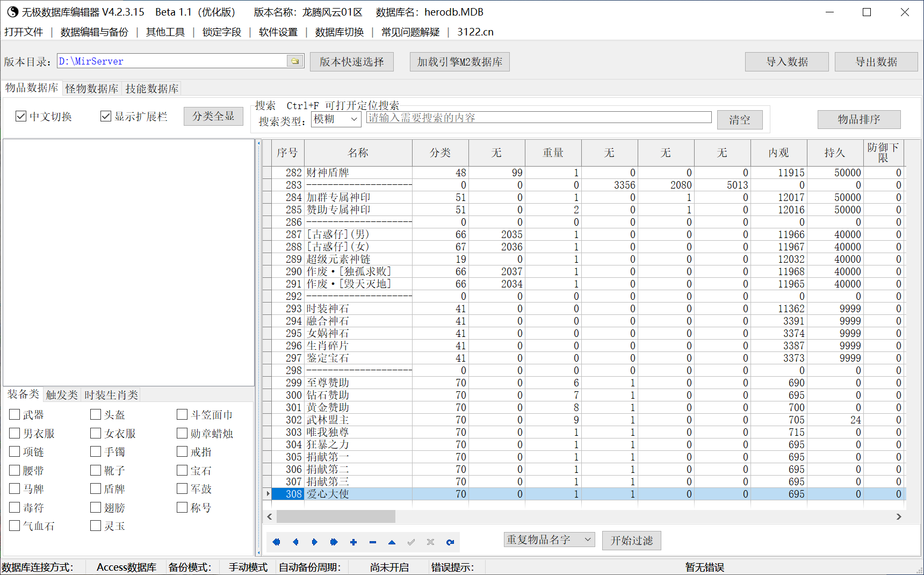
Task: Open the 触发类 category tab
Action: [62, 395]
